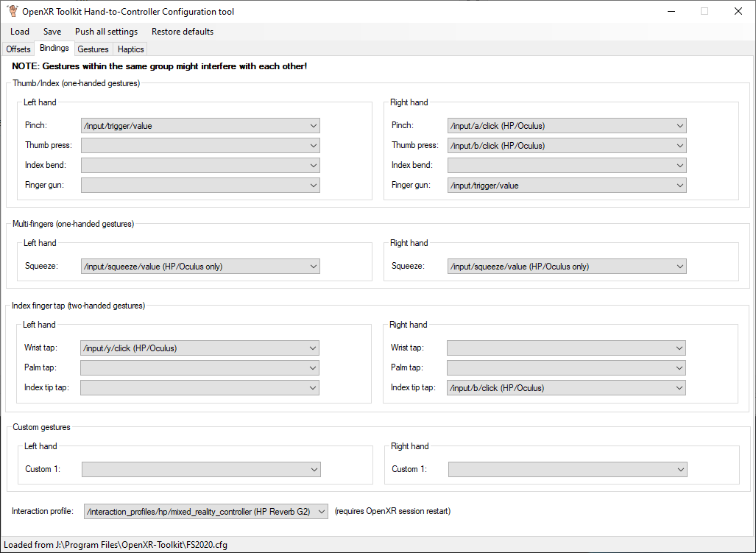Expand the left hand Custom 1 dropdown
This screenshot has width=756, height=553.
click(201, 470)
